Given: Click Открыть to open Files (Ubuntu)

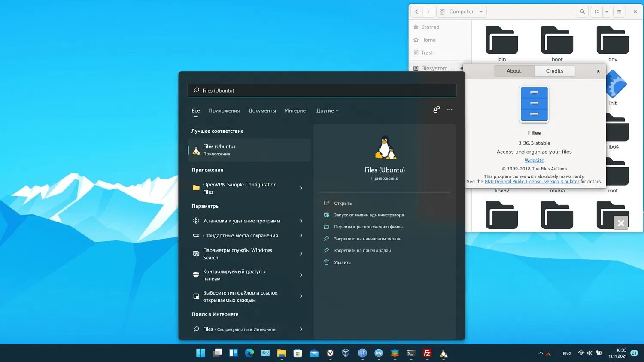Looking at the screenshot, I should (343, 203).
